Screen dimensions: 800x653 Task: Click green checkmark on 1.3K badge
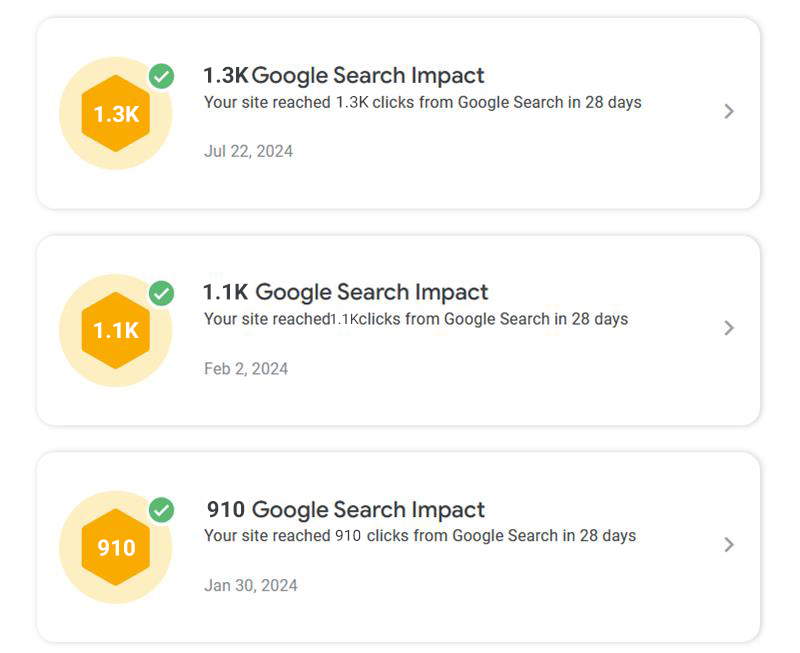pos(161,76)
